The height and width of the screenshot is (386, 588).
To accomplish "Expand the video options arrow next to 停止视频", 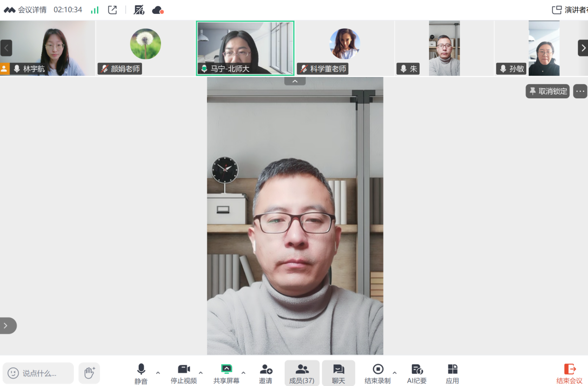I will tap(201, 373).
